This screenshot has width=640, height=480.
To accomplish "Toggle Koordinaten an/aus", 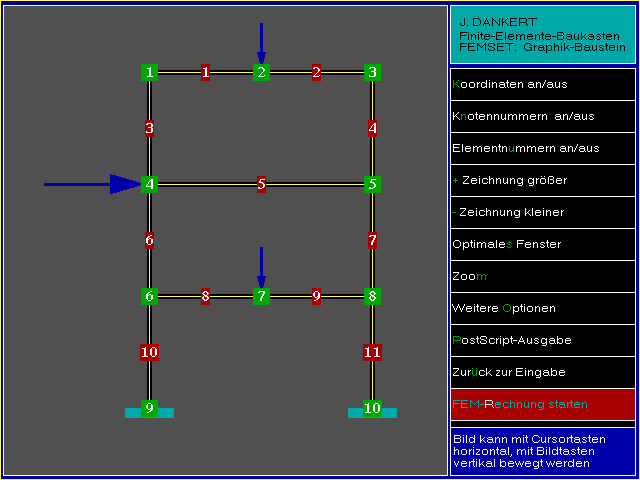I will (x=542, y=84).
